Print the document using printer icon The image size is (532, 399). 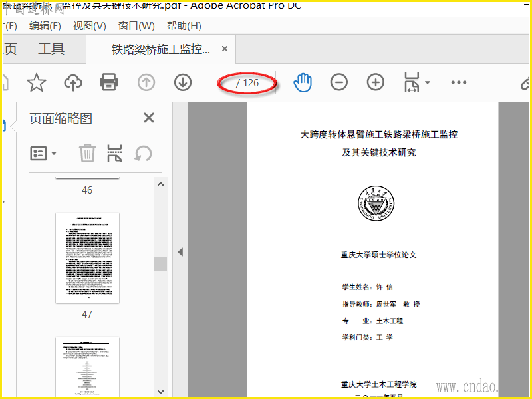click(109, 82)
